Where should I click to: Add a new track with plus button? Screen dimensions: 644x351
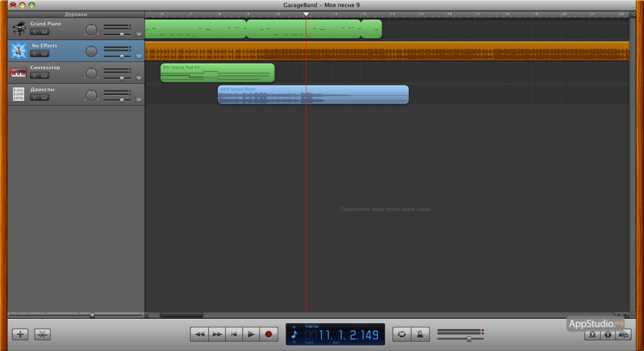(x=20, y=334)
